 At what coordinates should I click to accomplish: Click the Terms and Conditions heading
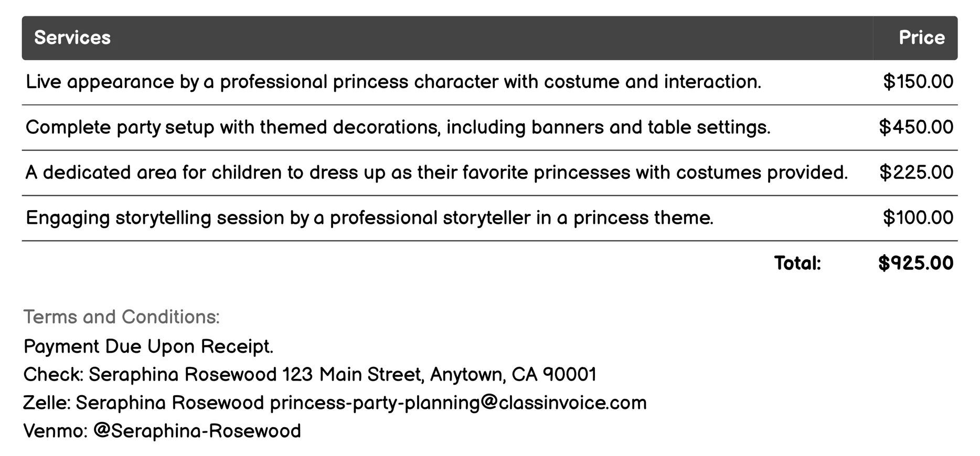[x=121, y=317]
